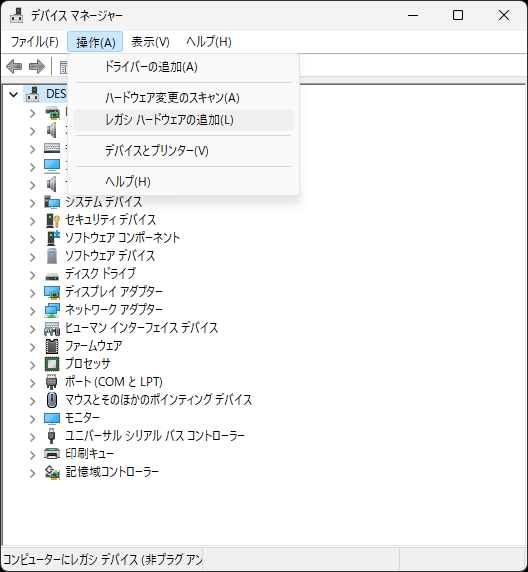This screenshot has width=528, height=572.
Task: Click the back arrow toolbar icon
Action: 14,66
